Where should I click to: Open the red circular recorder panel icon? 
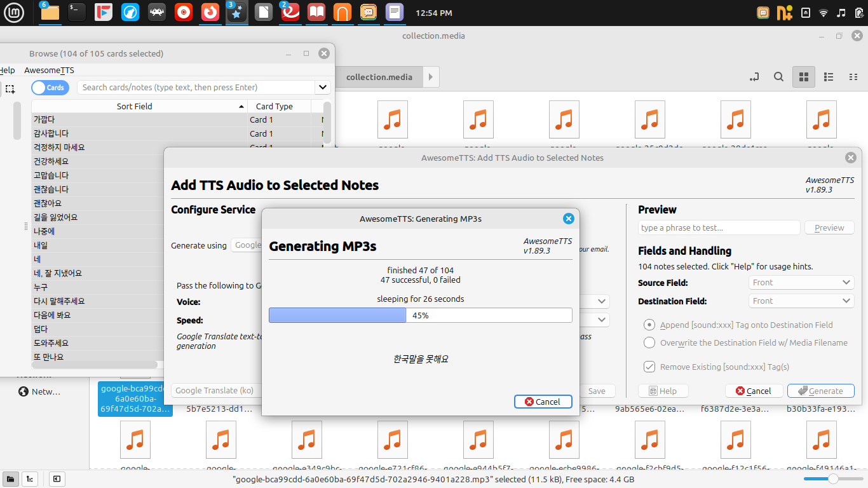point(184,12)
